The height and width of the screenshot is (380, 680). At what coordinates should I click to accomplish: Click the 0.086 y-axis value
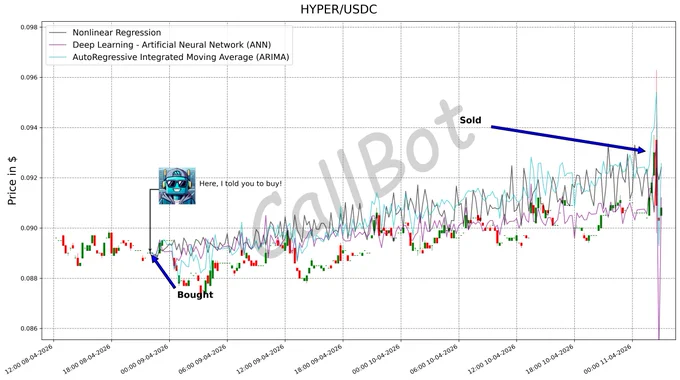click(x=29, y=328)
